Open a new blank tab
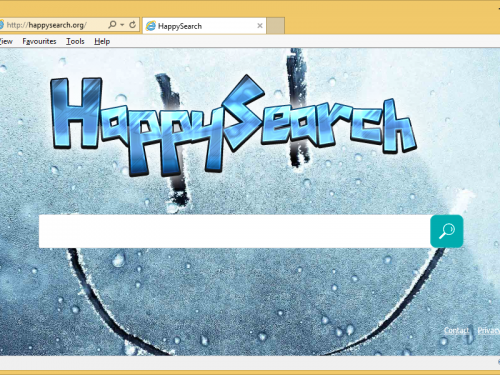Viewport: 500px width, 375px height. point(275,26)
